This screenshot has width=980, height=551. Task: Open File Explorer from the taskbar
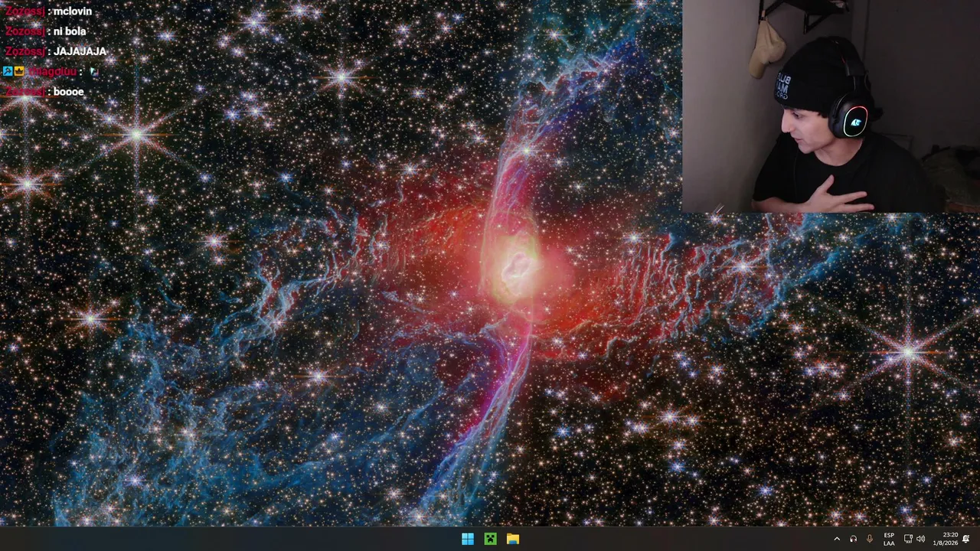click(513, 539)
